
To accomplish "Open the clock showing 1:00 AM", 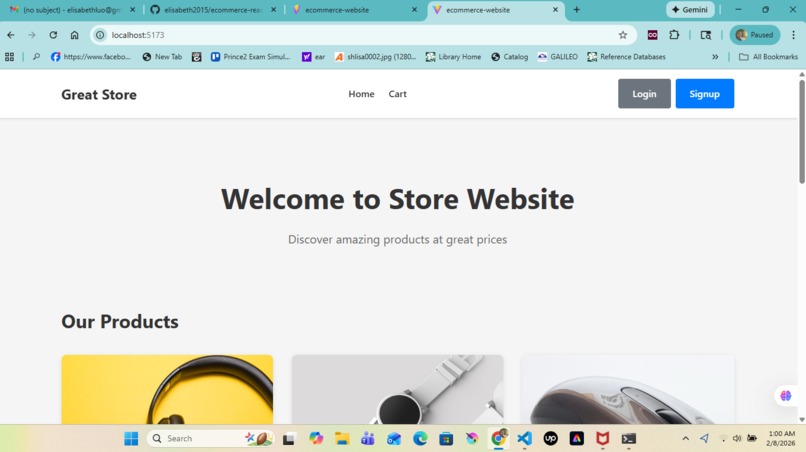I will pos(780,438).
